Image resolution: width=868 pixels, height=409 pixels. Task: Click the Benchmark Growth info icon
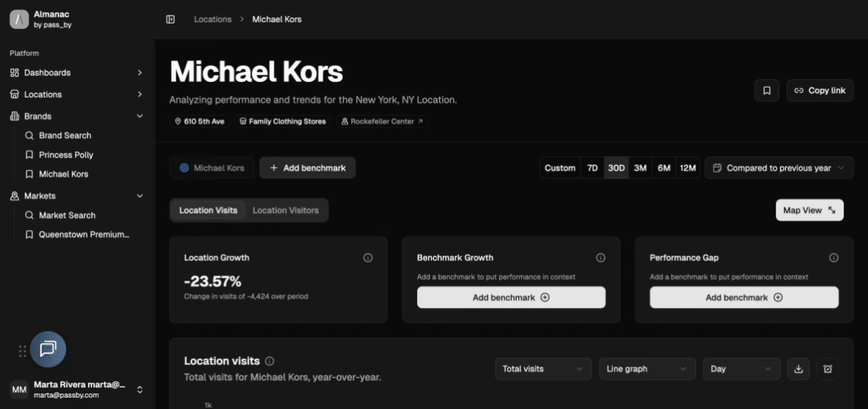[x=600, y=258]
